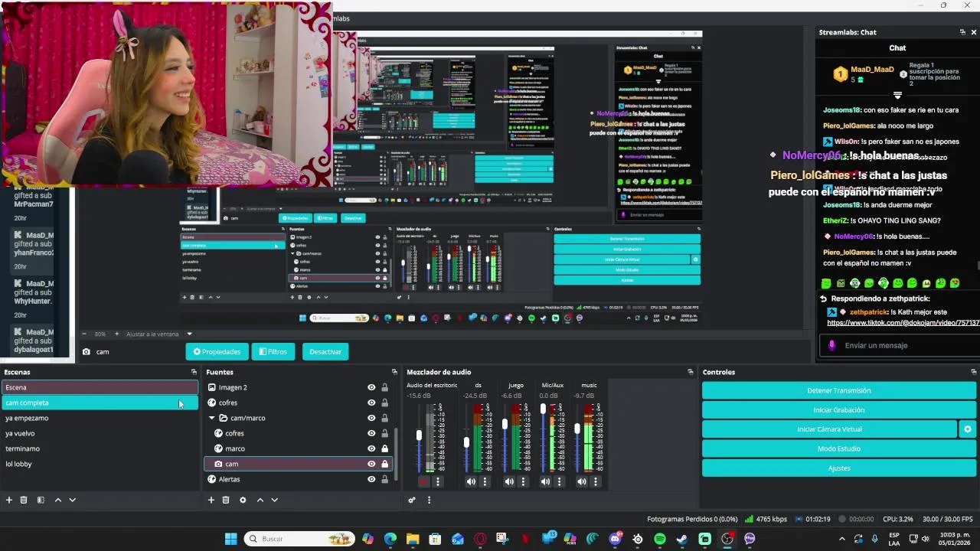Image resolution: width=980 pixels, height=551 pixels.
Task: Open music channel three-dot menu
Action: pyautogui.click(x=595, y=481)
